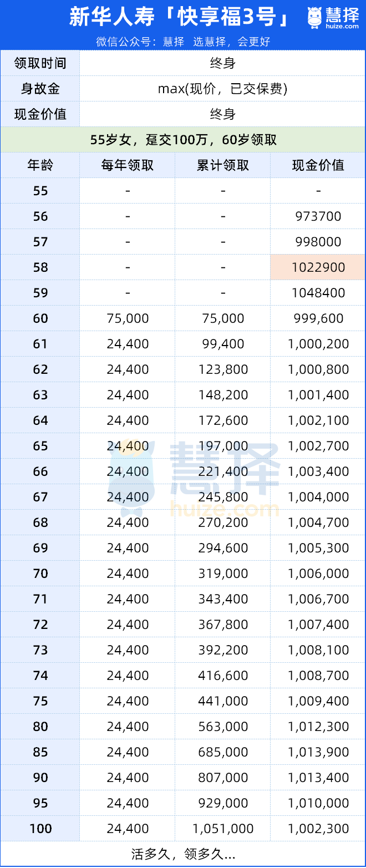Click cash value 1,012,300
The width and height of the screenshot is (366, 868).
coord(318,727)
